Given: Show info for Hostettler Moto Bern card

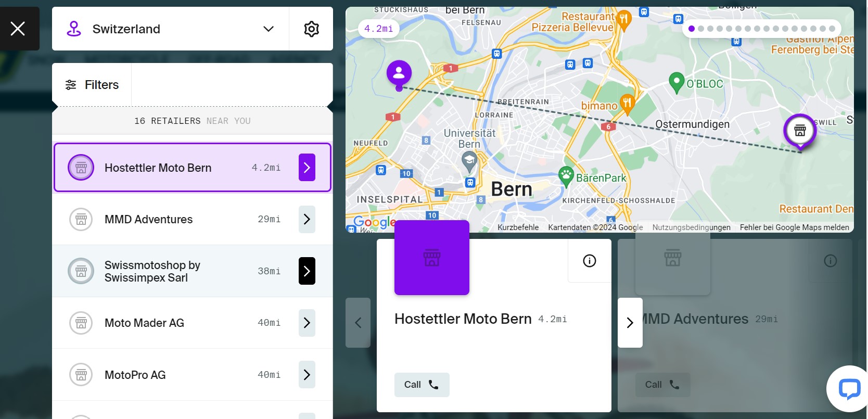Looking at the screenshot, I should pyautogui.click(x=589, y=261).
